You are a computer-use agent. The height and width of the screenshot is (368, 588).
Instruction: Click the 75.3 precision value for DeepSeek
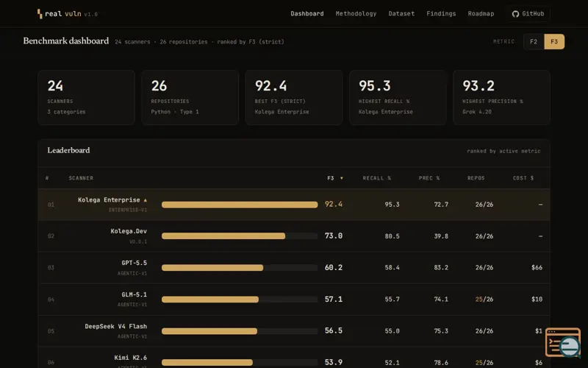point(441,331)
